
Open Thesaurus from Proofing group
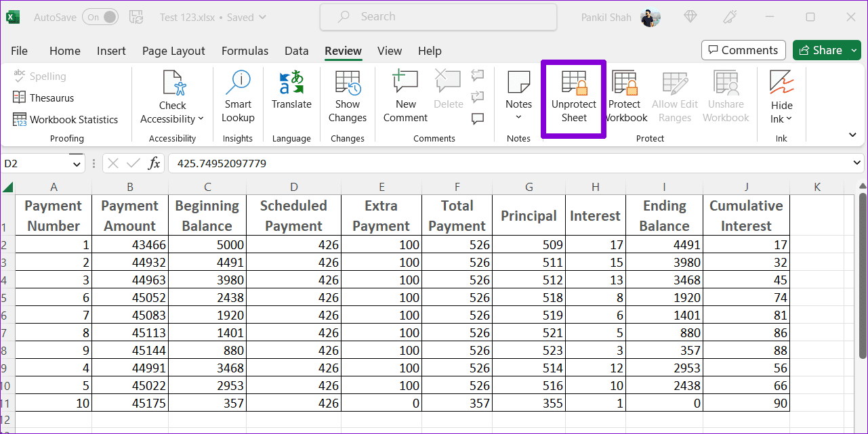(x=43, y=98)
